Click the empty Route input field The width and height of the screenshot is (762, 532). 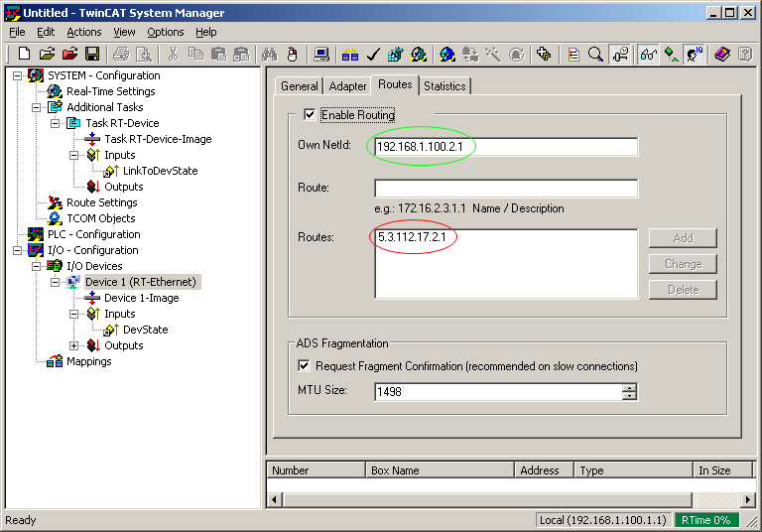click(x=506, y=189)
